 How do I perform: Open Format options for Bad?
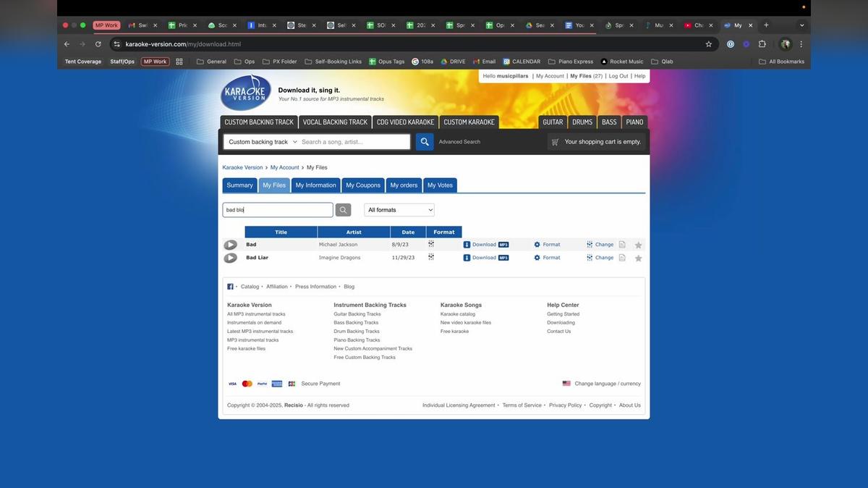[x=547, y=245]
